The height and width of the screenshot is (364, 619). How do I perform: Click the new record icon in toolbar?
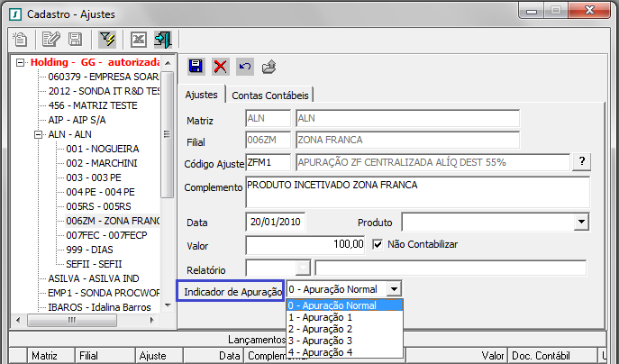tap(19, 39)
